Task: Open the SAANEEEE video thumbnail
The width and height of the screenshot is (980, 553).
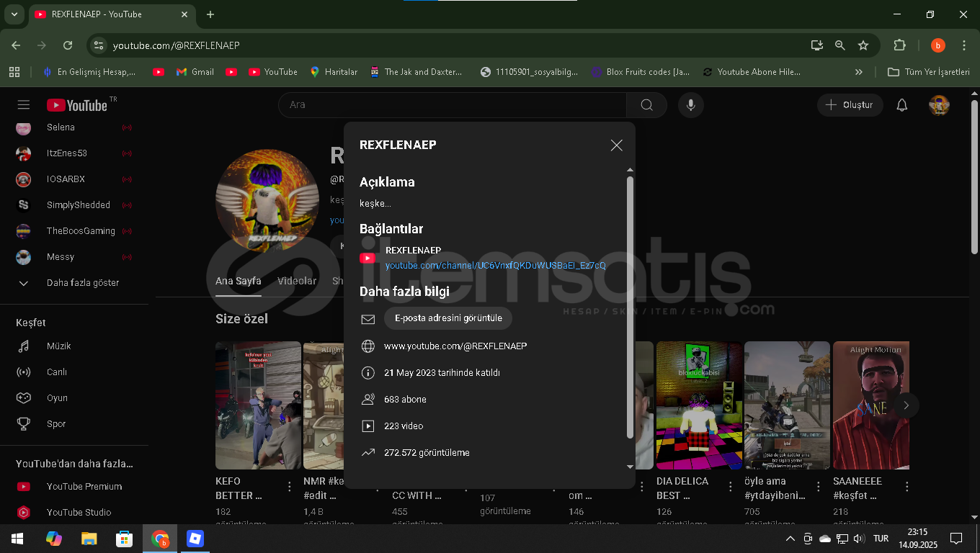Action: click(871, 405)
